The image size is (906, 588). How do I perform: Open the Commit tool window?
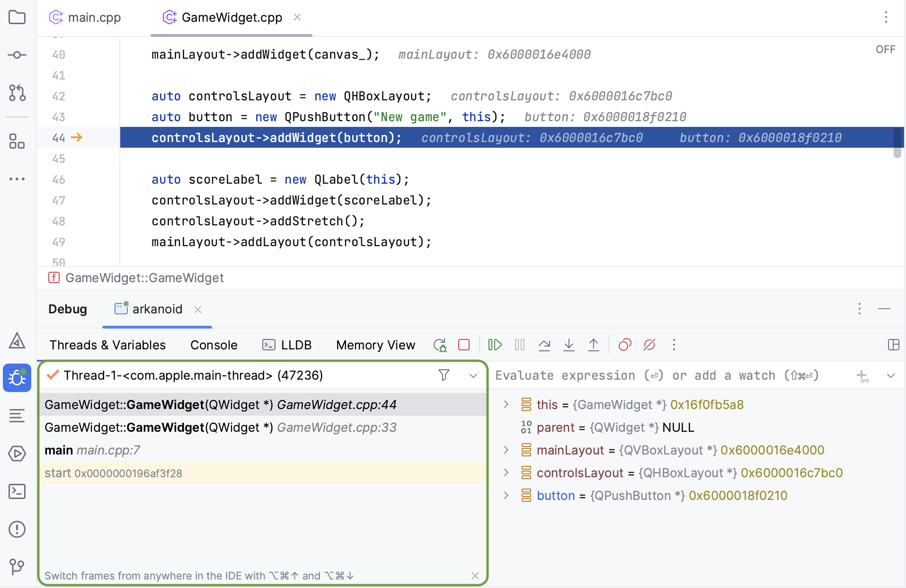pos(17,54)
